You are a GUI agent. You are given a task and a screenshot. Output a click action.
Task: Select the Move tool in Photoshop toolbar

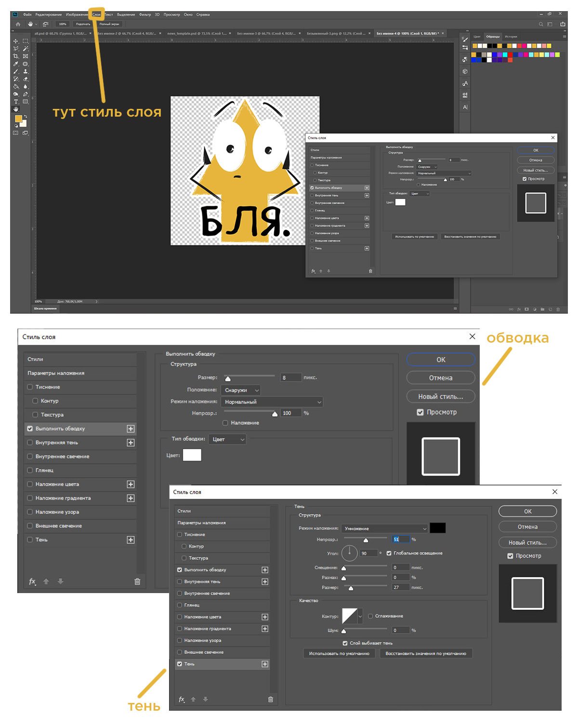point(15,41)
